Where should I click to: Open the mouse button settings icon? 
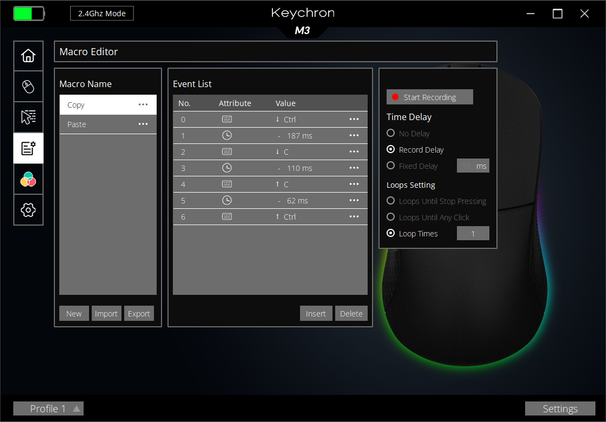[28, 87]
